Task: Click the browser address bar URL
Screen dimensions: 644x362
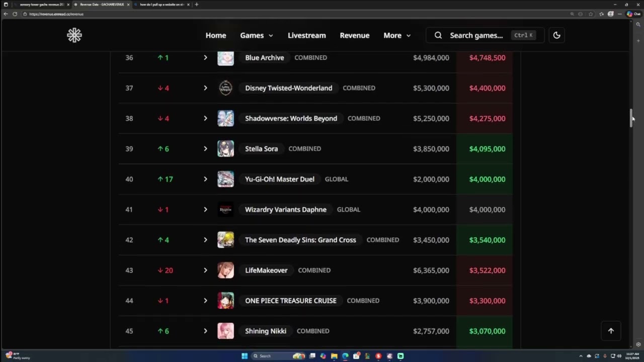Action: [x=56, y=14]
